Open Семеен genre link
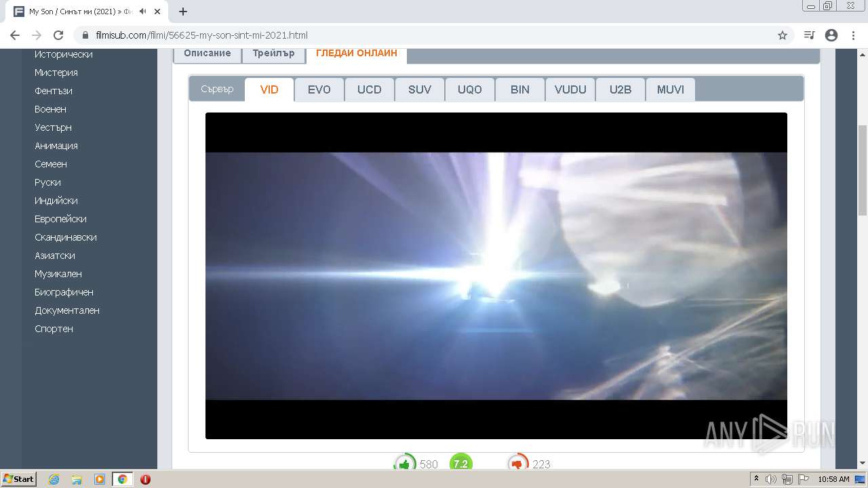 51,164
